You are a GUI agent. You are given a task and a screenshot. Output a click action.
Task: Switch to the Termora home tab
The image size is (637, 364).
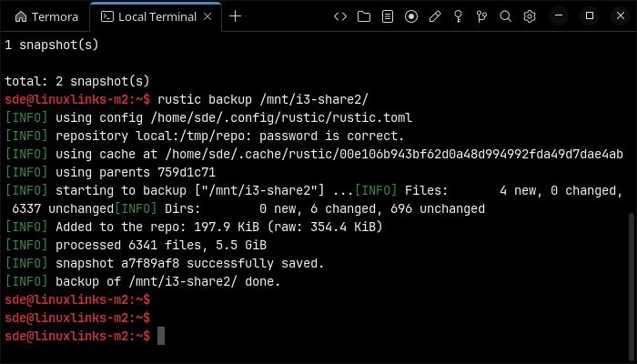point(46,16)
